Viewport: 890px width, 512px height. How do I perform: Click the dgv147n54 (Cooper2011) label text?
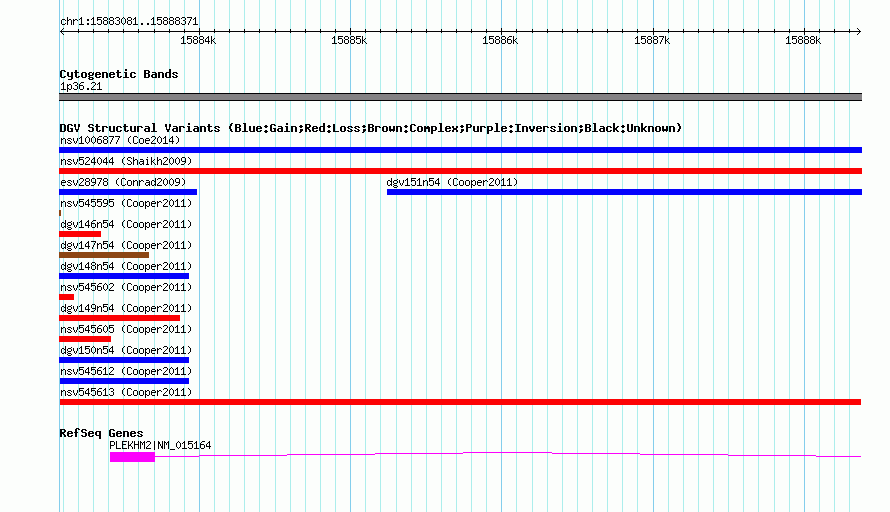point(126,245)
